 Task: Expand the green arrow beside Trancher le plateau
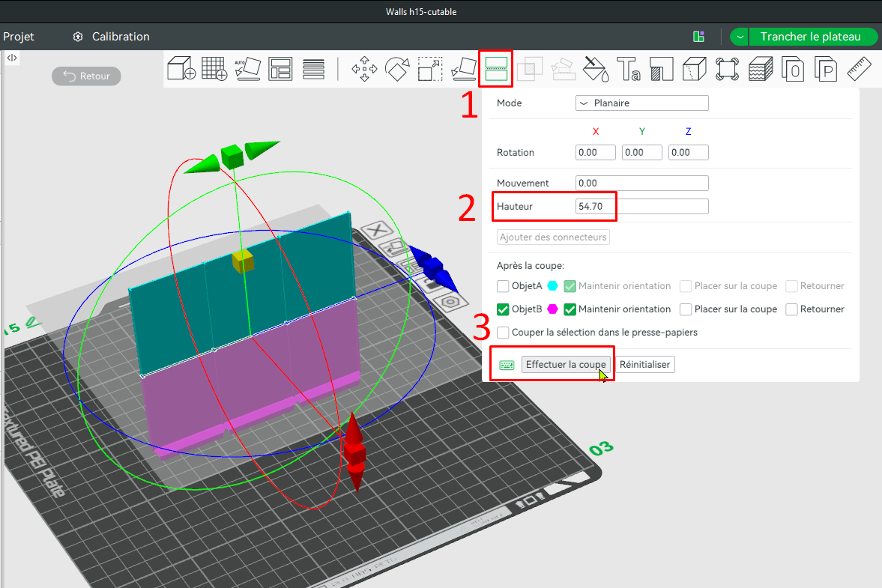740,37
